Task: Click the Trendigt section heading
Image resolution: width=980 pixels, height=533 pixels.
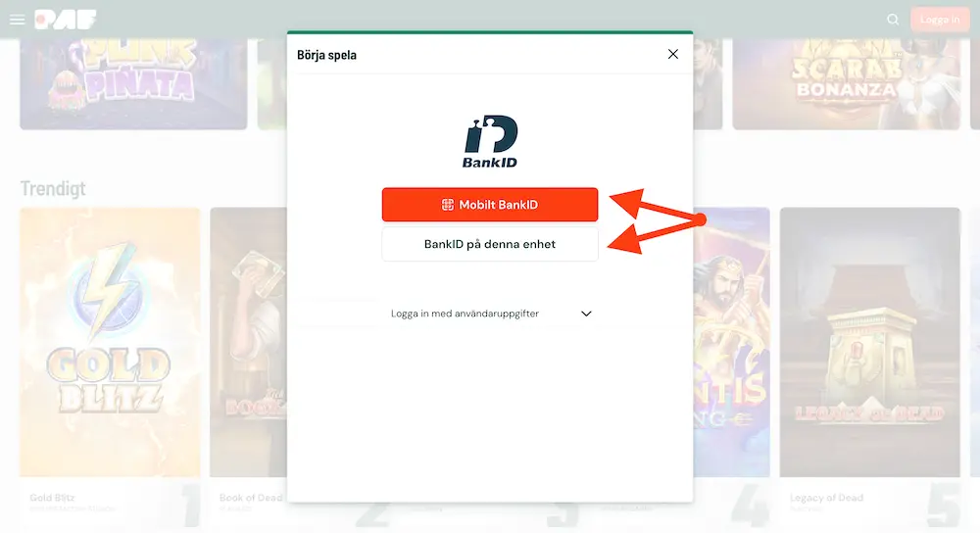Action: (x=53, y=188)
